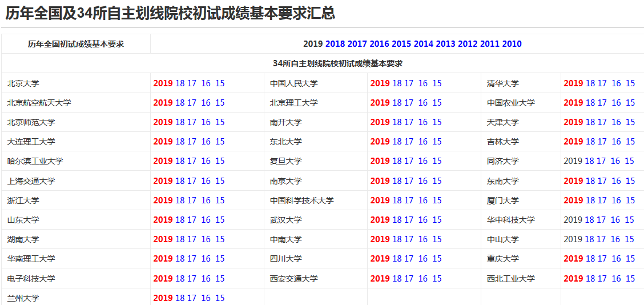
Task: Select the 西安交通大学 name cell
Action: [316, 279]
